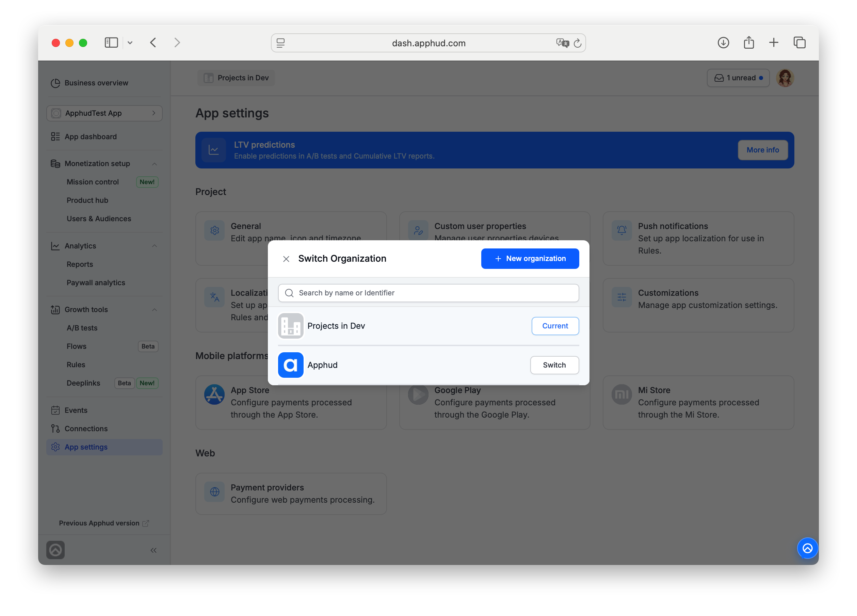Show Safari tab overview
Image resolution: width=857 pixels, height=616 pixels.
(799, 42)
